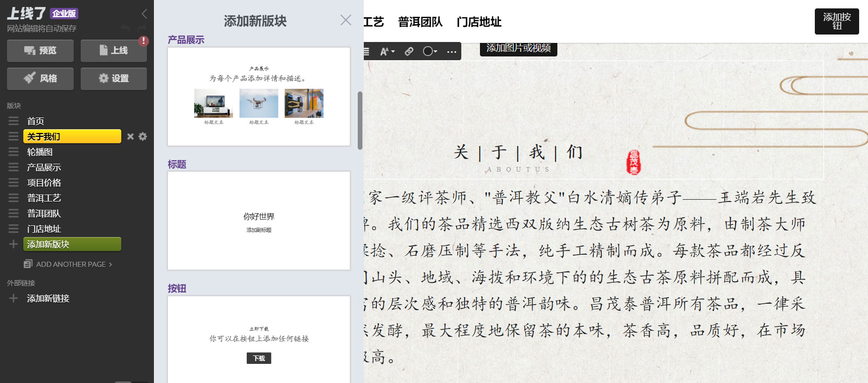Open ADD ANOTHER PAGE link
868x383 pixels.
74,265
